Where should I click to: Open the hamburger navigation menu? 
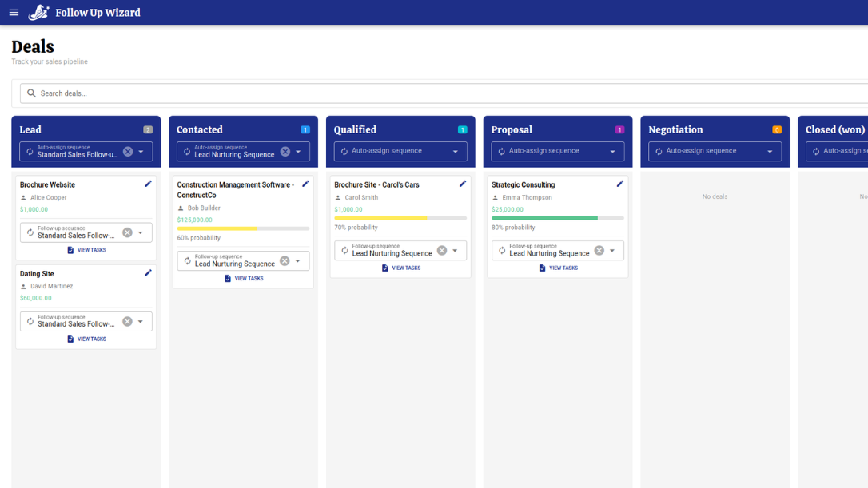tap(14, 13)
